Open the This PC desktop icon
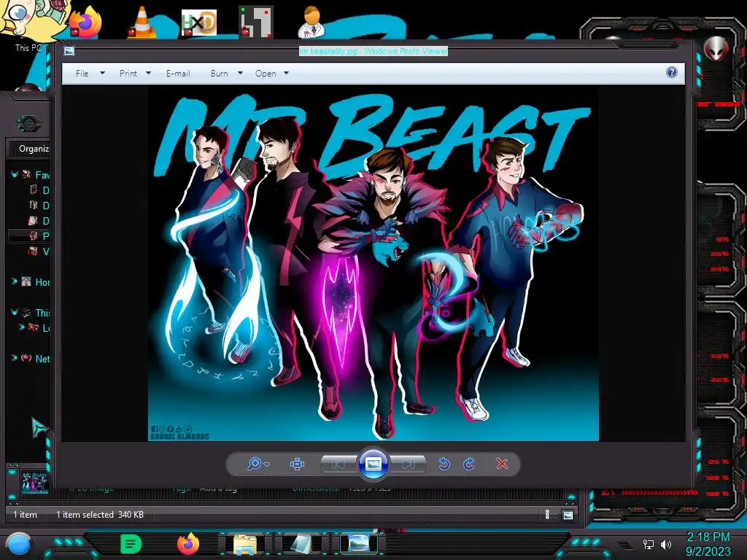Screen dimensions: 747x560 coord(28,25)
